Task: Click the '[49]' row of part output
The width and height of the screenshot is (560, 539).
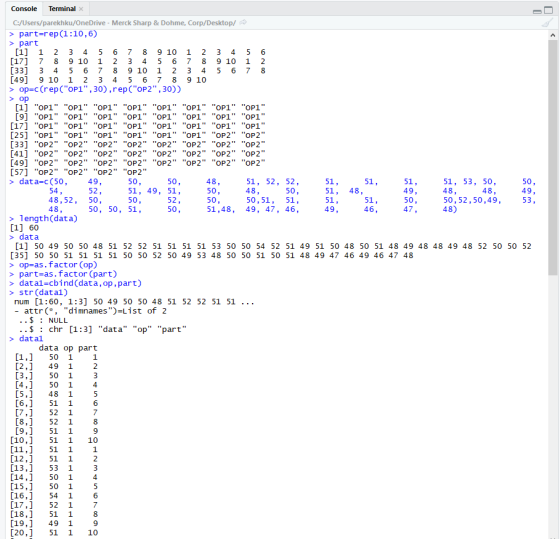Action: (108, 80)
